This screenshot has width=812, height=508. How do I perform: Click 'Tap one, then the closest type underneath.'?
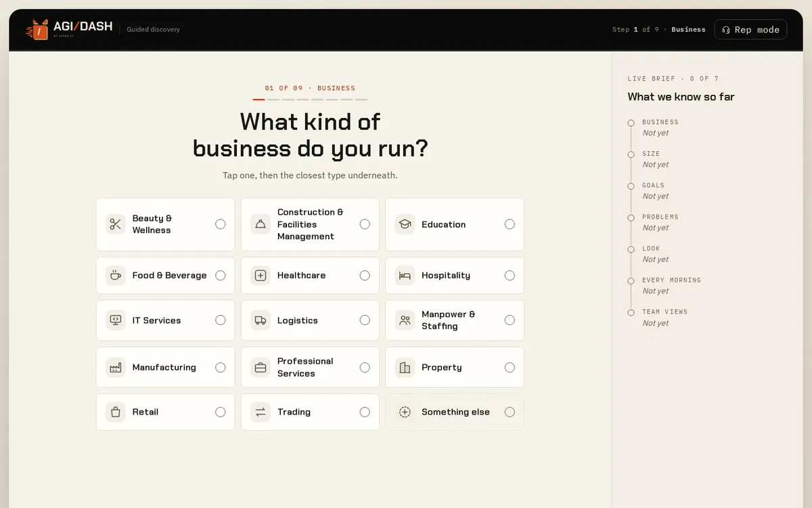310,175
